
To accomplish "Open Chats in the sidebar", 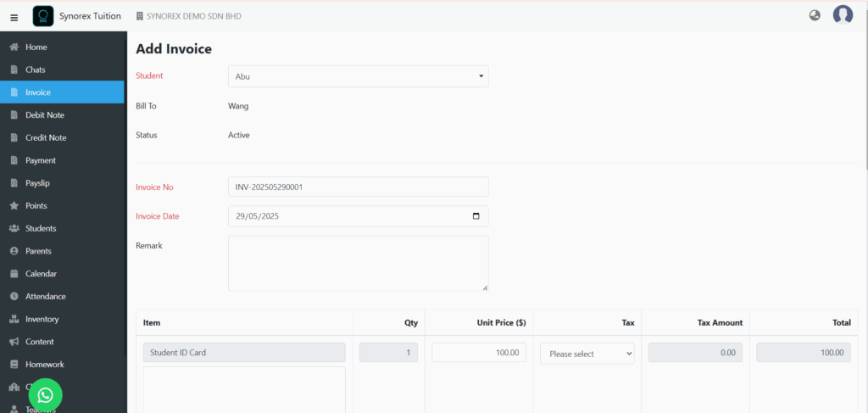I will pos(62,70).
